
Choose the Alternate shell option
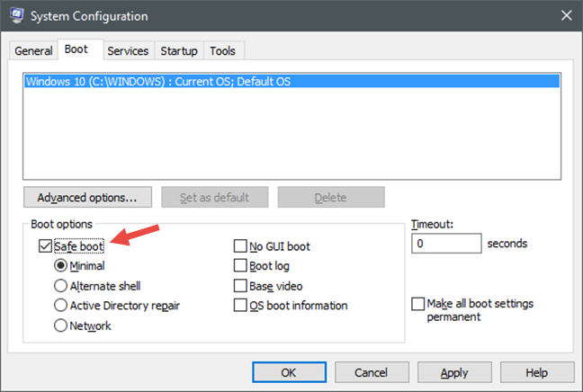click(60, 286)
